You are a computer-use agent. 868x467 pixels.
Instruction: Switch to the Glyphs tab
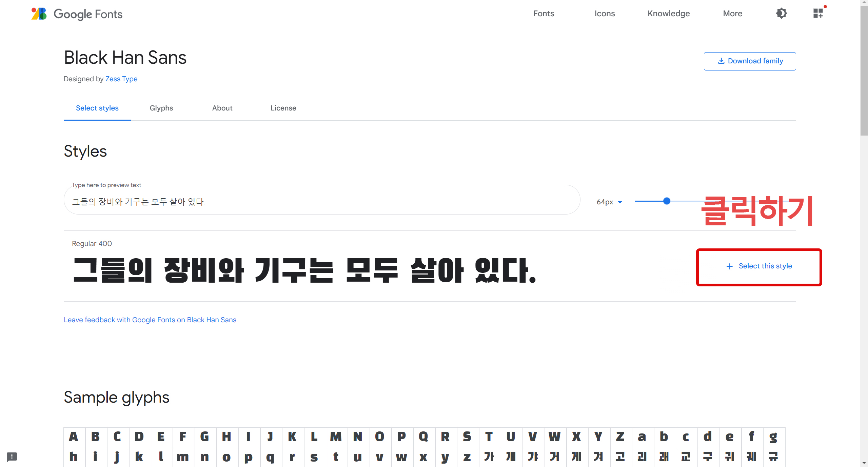point(161,108)
